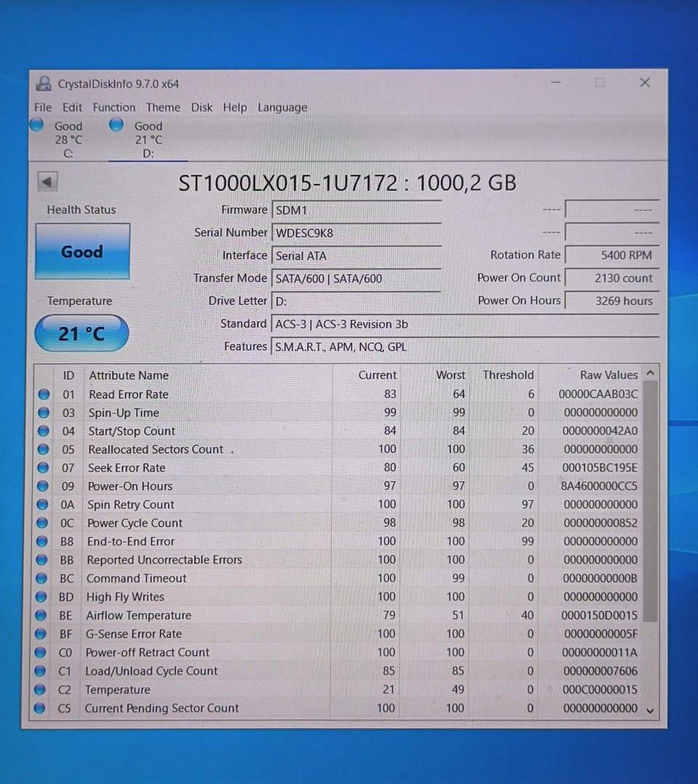Select the Load/Unload Cycle Count attribute name
The image size is (698, 784).
tap(151, 671)
